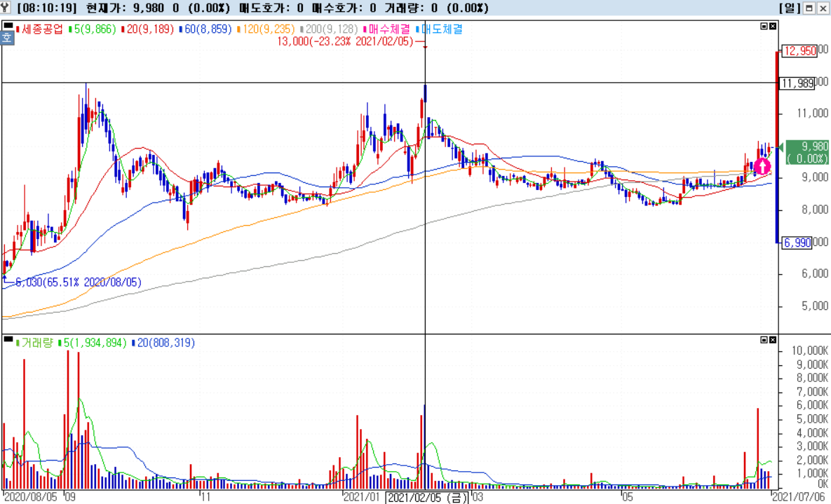The height and width of the screenshot is (504, 831).
Task: Close the price chart panel
Action: (x=773, y=25)
